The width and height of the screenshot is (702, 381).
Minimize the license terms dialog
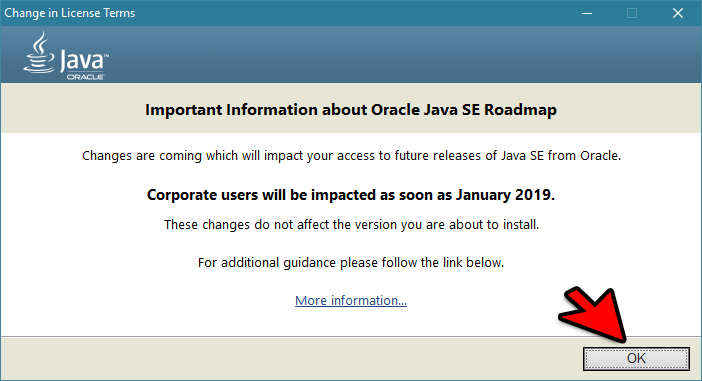point(587,13)
